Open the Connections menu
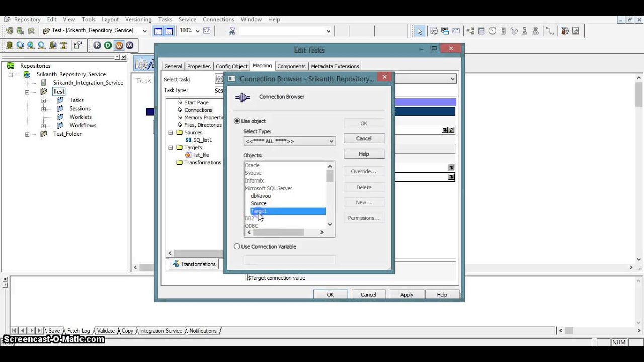This screenshot has height=362, width=644. coord(218,19)
